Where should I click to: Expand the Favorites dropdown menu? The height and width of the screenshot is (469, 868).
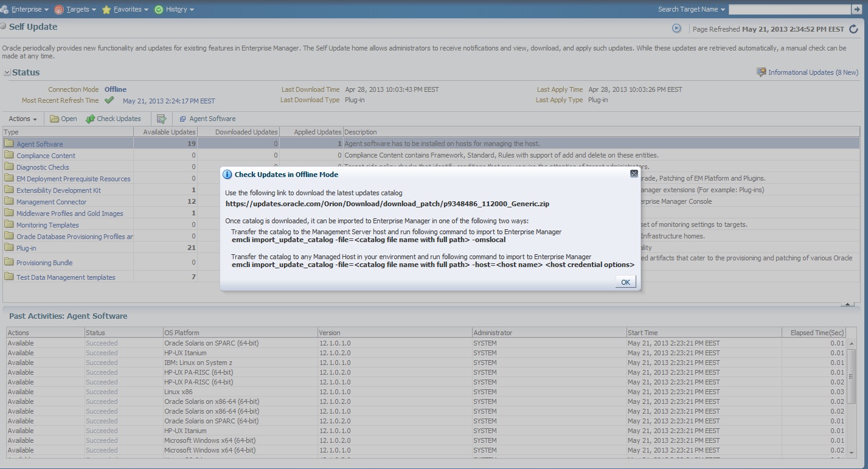pyautogui.click(x=125, y=9)
